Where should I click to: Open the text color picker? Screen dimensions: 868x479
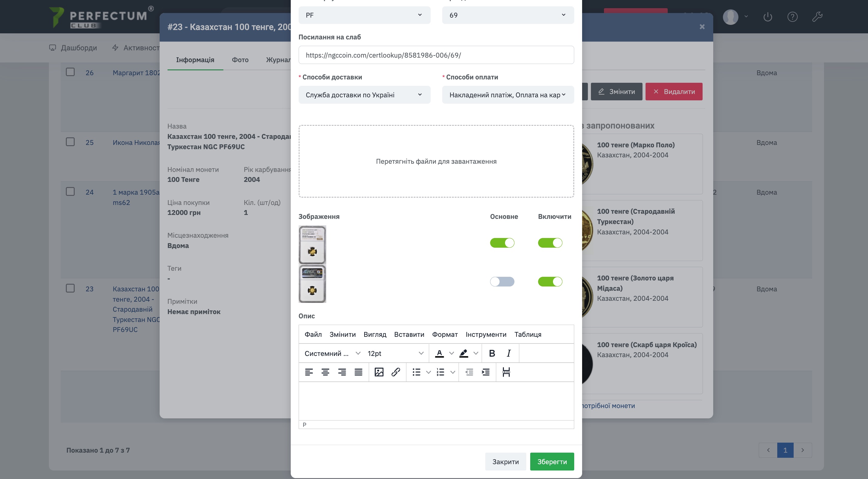(452, 353)
